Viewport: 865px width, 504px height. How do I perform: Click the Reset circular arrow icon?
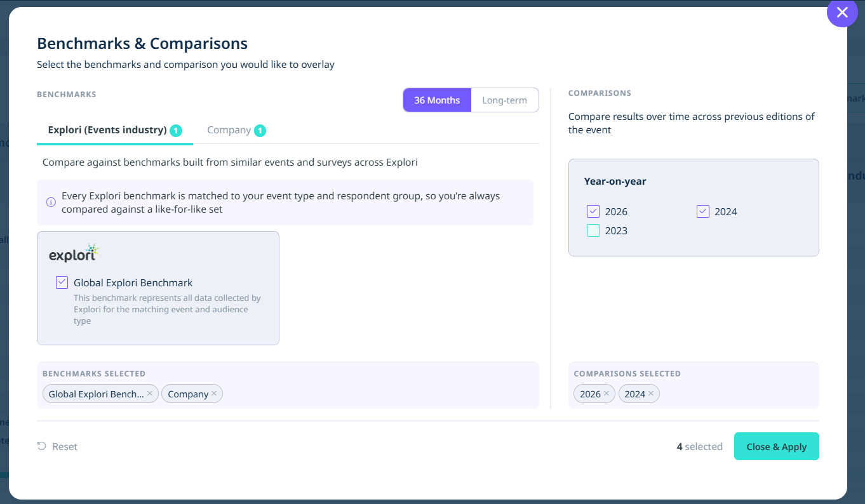coord(42,446)
